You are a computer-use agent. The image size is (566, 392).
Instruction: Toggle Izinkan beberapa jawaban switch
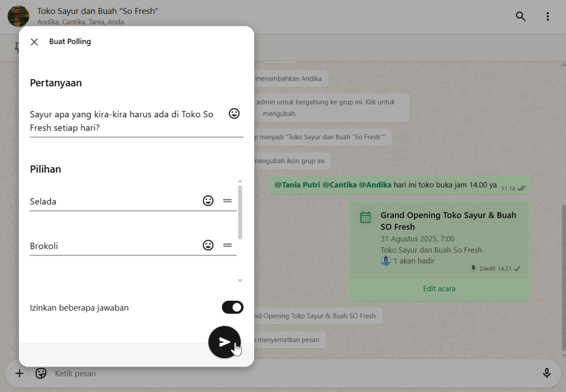click(x=232, y=307)
